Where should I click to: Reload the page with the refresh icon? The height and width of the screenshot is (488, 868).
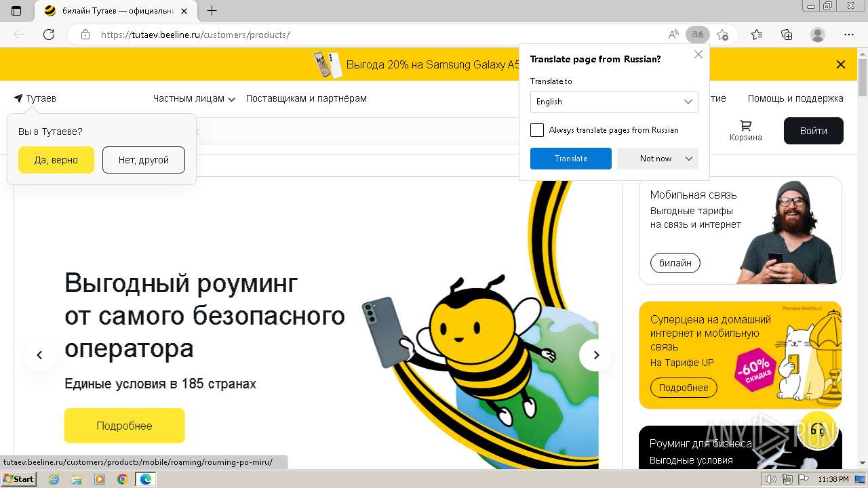pyautogui.click(x=49, y=35)
